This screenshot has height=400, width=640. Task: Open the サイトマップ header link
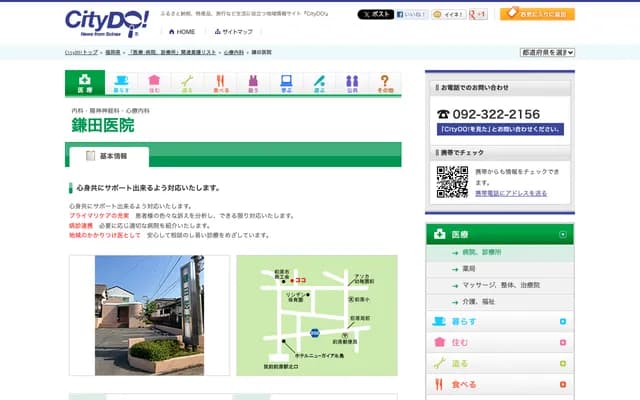point(233,31)
